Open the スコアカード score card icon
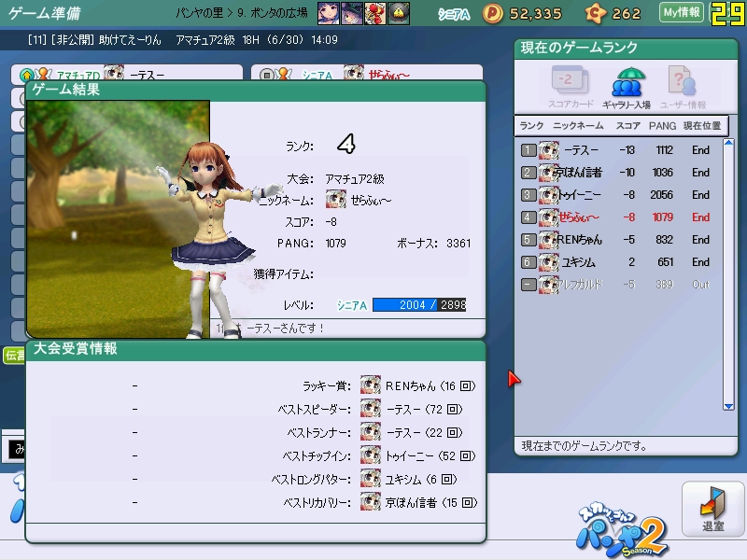747x560 pixels. pyautogui.click(x=570, y=86)
